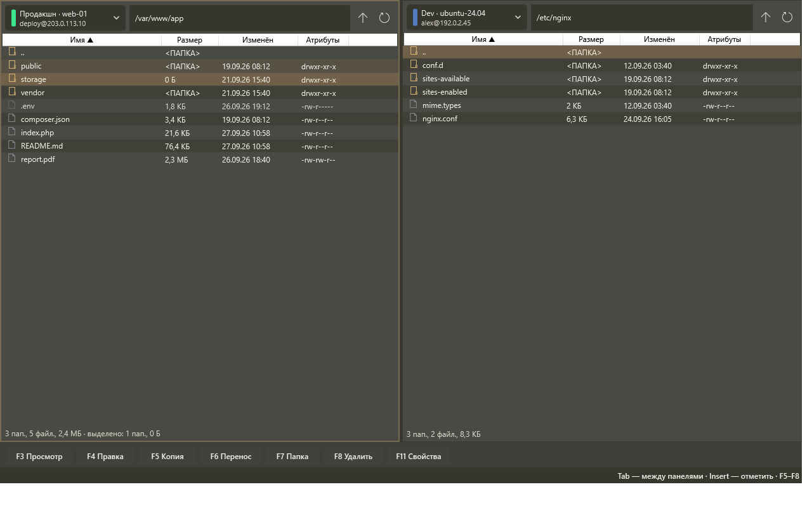Click the 76,4 КБ size of README.md
Viewport: 812px width, 508px height.
[x=178, y=146]
